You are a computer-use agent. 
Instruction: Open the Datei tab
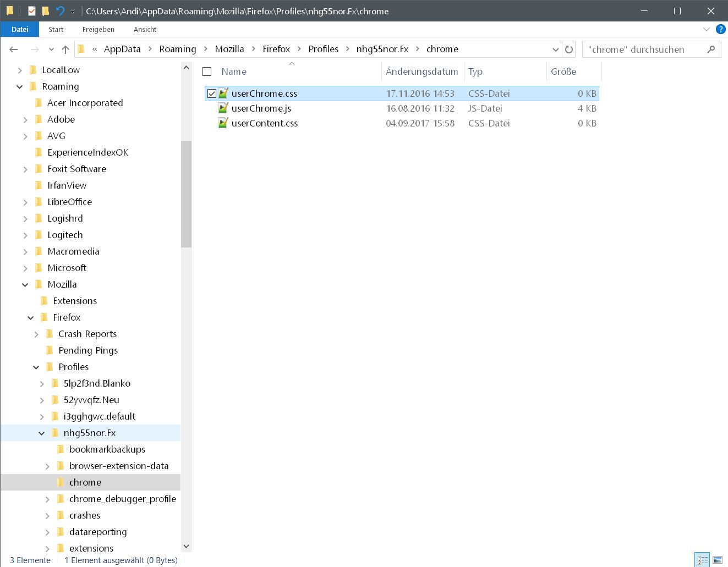click(x=20, y=29)
